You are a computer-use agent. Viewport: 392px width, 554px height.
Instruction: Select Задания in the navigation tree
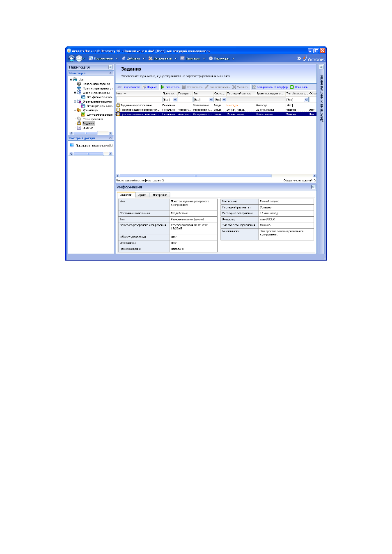[88, 123]
